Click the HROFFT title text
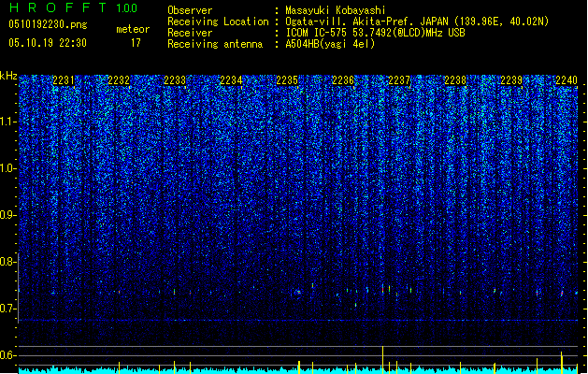Image resolution: width=588 pixels, height=374 pixels. pyautogui.click(x=58, y=7)
